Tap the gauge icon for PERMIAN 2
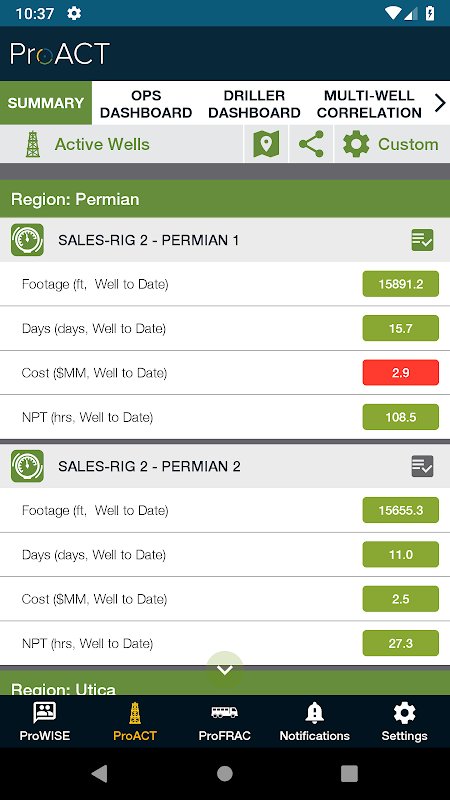 [x=27, y=466]
